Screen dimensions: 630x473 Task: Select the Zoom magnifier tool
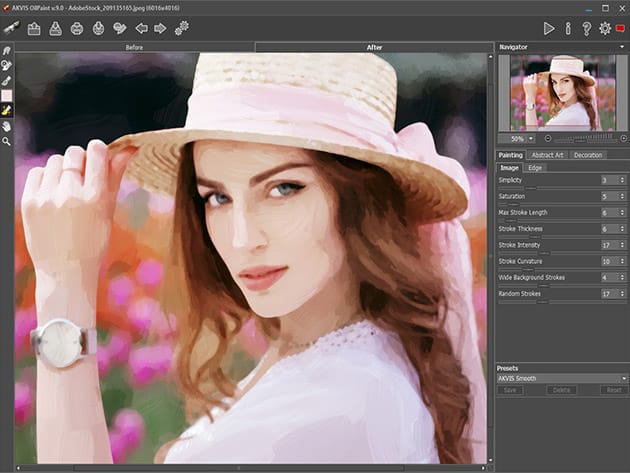[x=7, y=142]
